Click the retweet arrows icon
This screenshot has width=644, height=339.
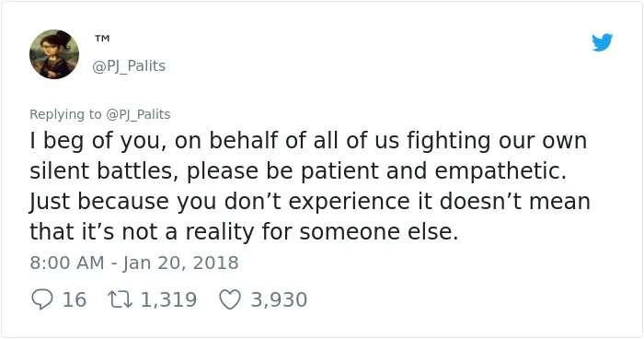[120, 299]
